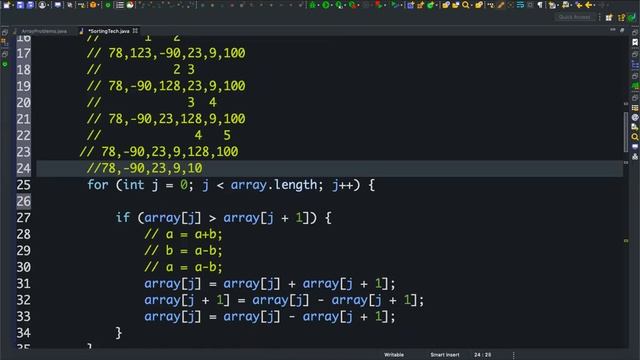Open the green Coverage view in right sidebar
The height and width of the screenshot is (360, 640).
(x=635, y=86)
